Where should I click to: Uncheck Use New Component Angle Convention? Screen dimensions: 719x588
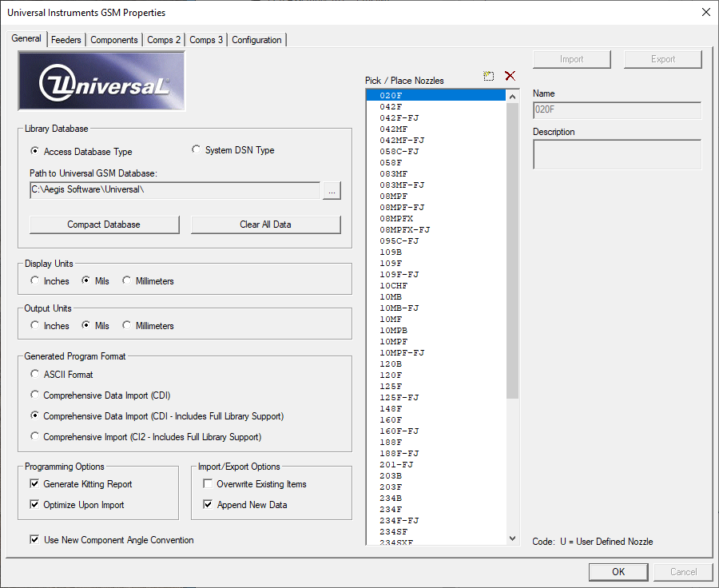click(x=34, y=539)
